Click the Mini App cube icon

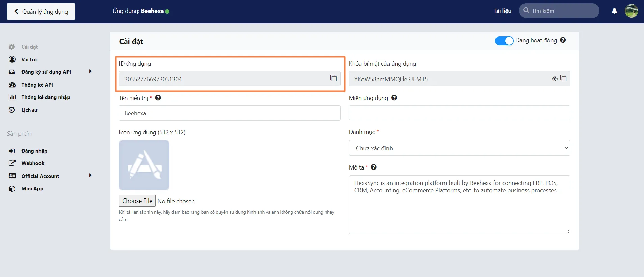(12, 189)
